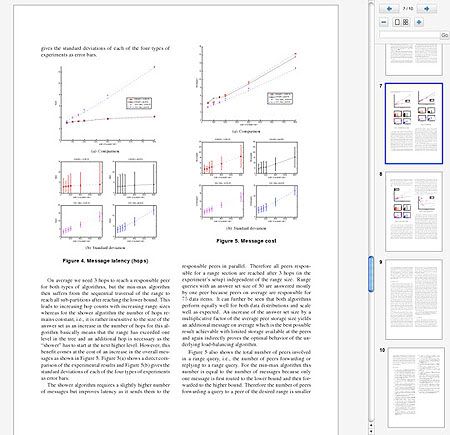Click the scrollbar down arrow at the bottom
Screen dimensions: 450x435
click(x=371, y=431)
